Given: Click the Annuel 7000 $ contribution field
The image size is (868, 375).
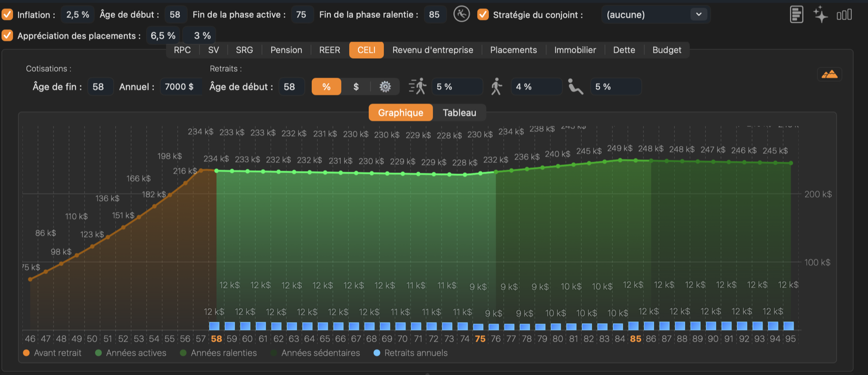Looking at the screenshot, I should [x=181, y=87].
